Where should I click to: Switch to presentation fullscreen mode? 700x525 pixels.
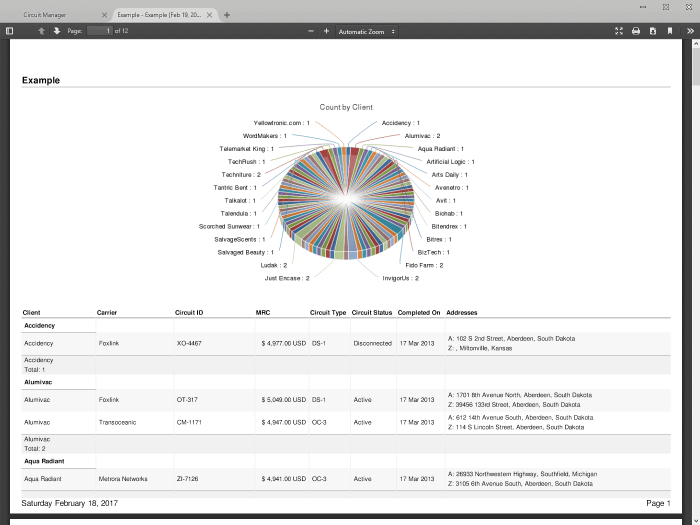(619, 31)
